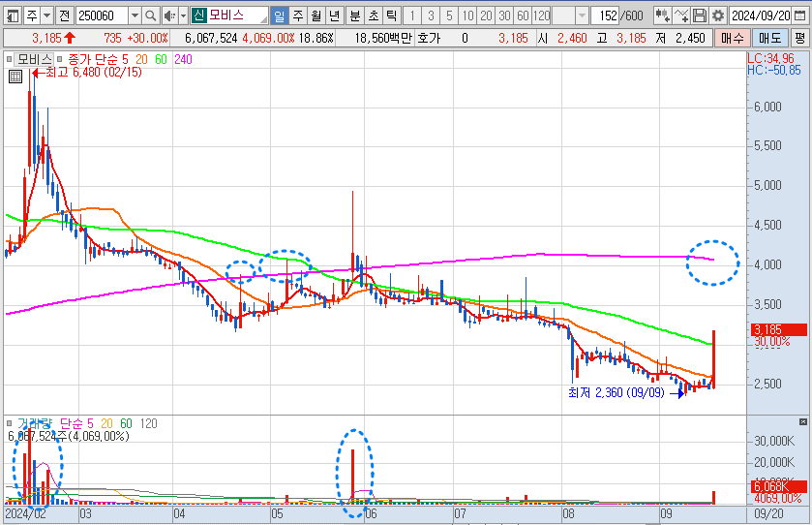Image resolution: width=812 pixels, height=525 pixels.
Task: Click the date field 2024/09/20
Action: coord(761,16)
